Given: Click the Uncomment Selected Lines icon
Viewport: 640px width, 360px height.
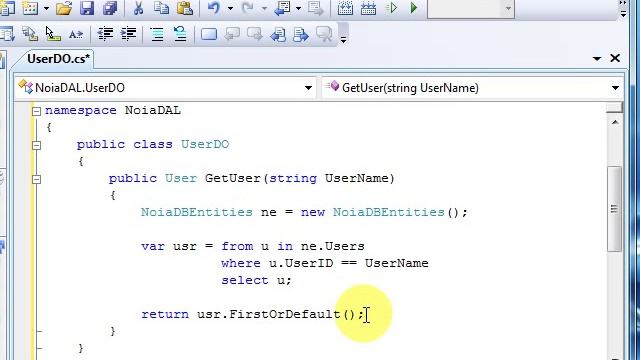Looking at the screenshot, I should coord(180,34).
